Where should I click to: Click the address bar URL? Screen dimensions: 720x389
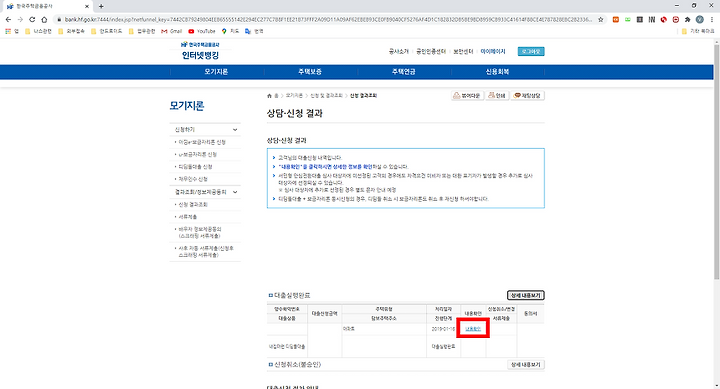pyautogui.click(x=328, y=19)
